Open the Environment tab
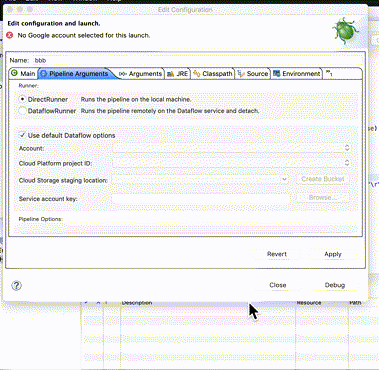 [296, 74]
